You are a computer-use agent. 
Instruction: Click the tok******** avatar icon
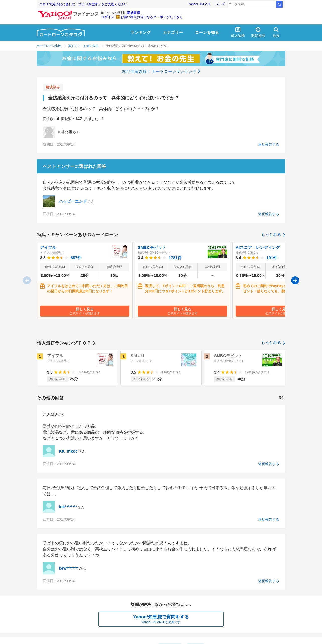pyautogui.click(x=49, y=507)
